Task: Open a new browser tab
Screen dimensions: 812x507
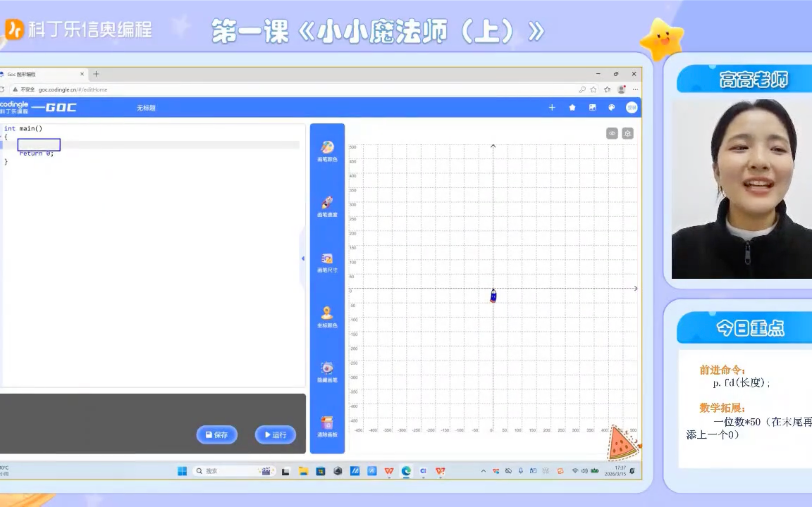Action: [x=96, y=74]
